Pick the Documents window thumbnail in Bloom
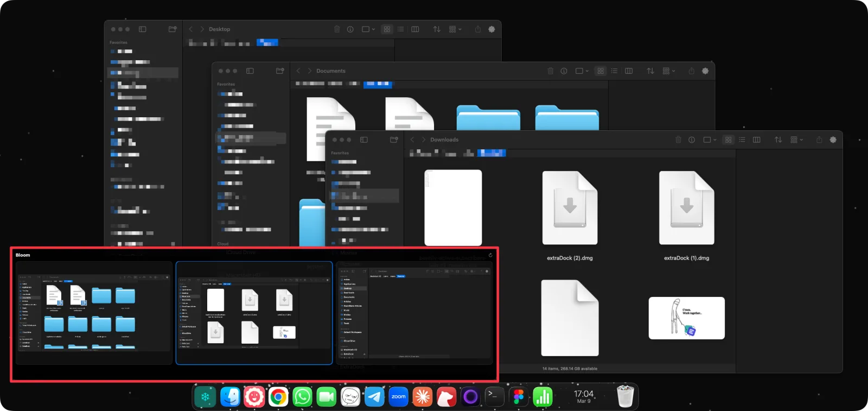This screenshot has width=868, height=411. 94,313
